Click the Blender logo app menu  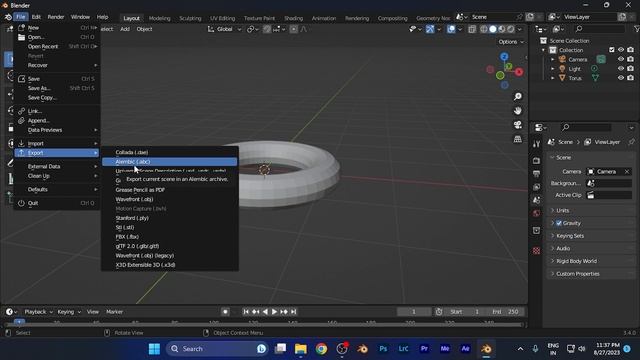click(8, 17)
